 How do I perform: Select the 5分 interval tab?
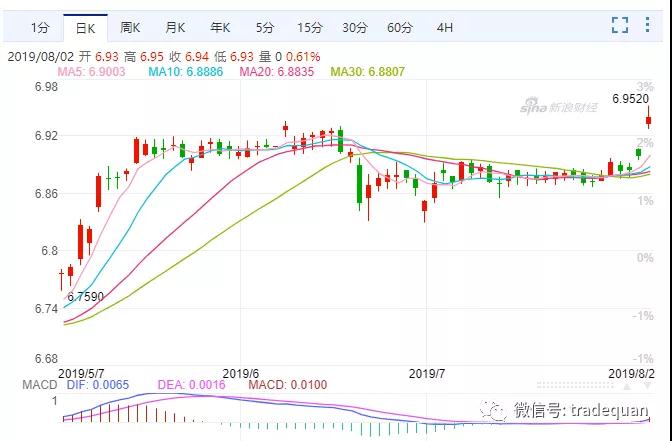[x=264, y=28]
